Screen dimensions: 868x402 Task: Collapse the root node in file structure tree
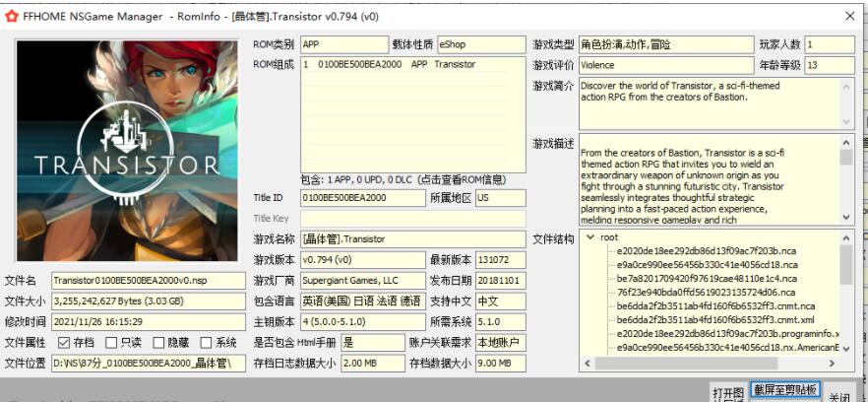coord(589,237)
